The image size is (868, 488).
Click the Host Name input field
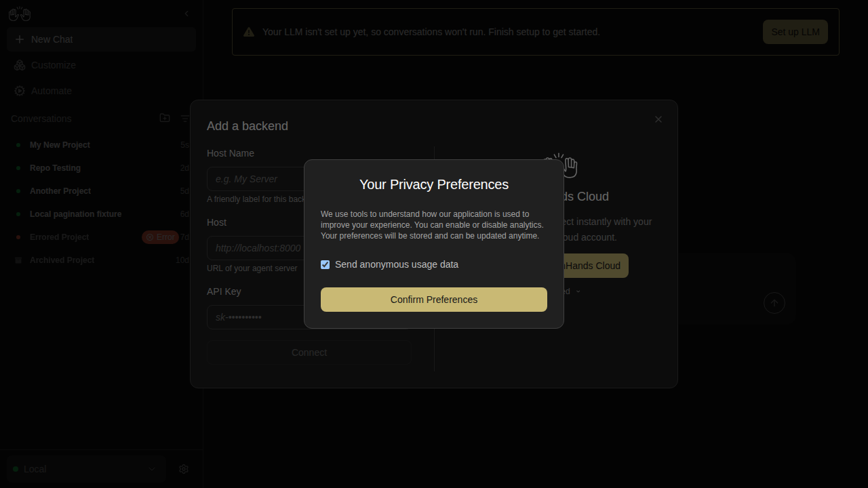pyautogui.click(x=256, y=179)
